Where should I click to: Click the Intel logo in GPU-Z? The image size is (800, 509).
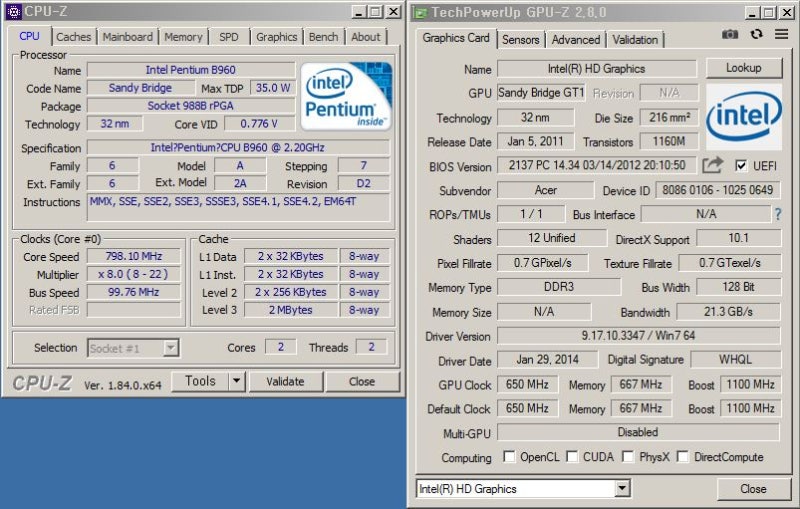[744, 117]
